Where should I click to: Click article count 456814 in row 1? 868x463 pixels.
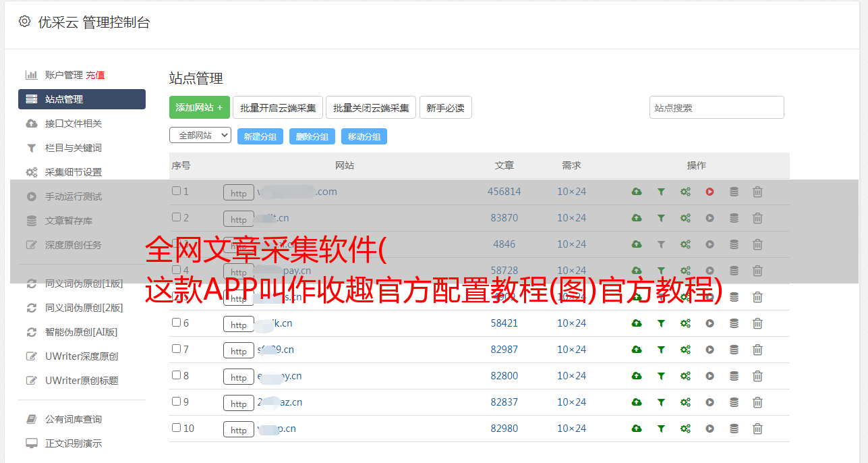click(504, 192)
